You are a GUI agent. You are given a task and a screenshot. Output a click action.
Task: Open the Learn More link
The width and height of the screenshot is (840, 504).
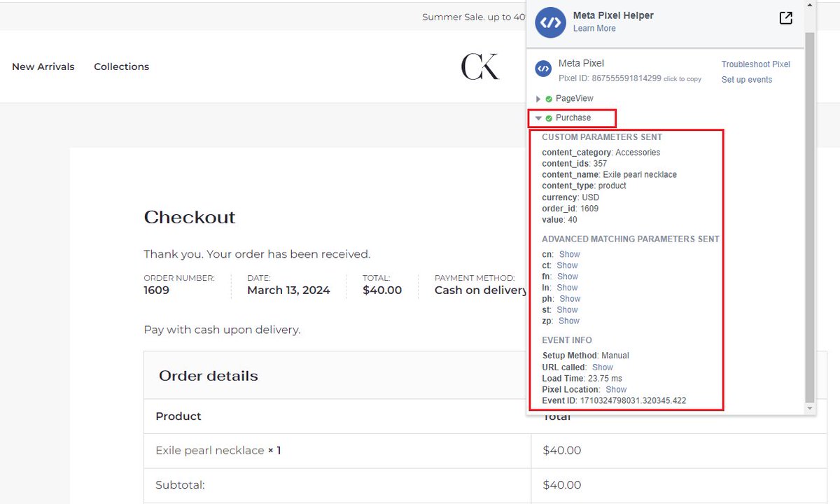pos(594,29)
